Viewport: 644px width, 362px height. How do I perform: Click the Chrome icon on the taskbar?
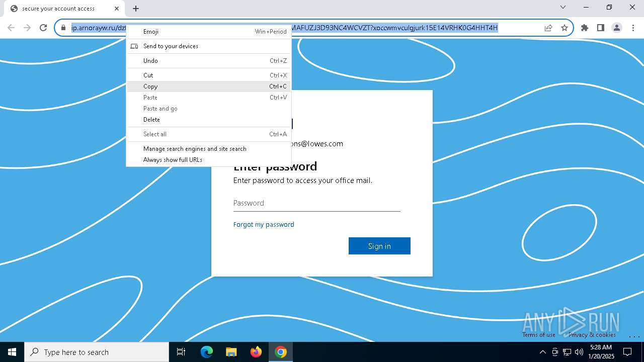coord(281,352)
